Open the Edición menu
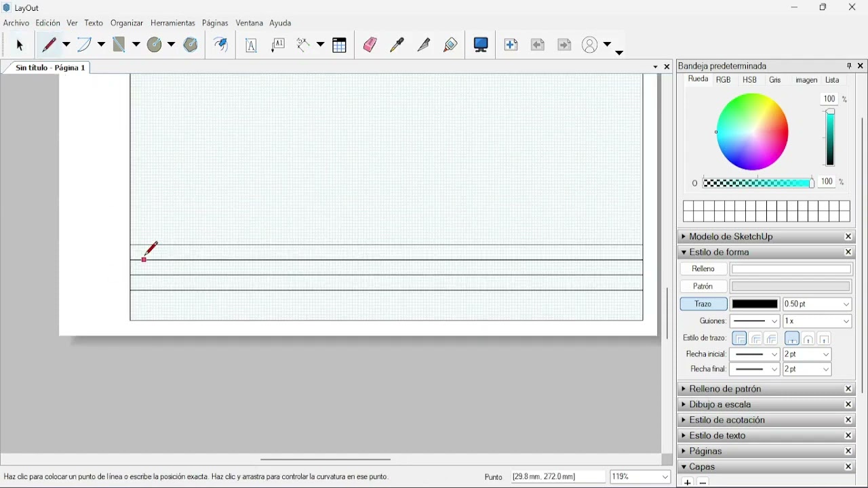868x488 pixels. point(48,23)
